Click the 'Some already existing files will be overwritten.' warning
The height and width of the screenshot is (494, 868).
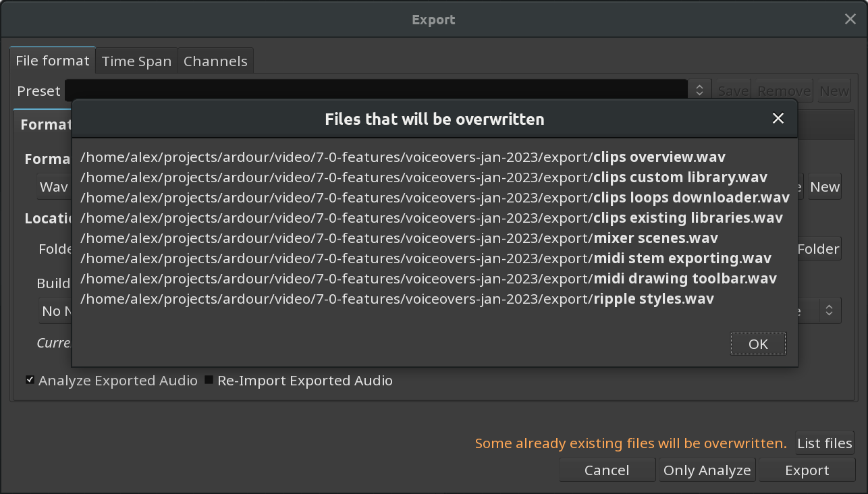click(631, 443)
